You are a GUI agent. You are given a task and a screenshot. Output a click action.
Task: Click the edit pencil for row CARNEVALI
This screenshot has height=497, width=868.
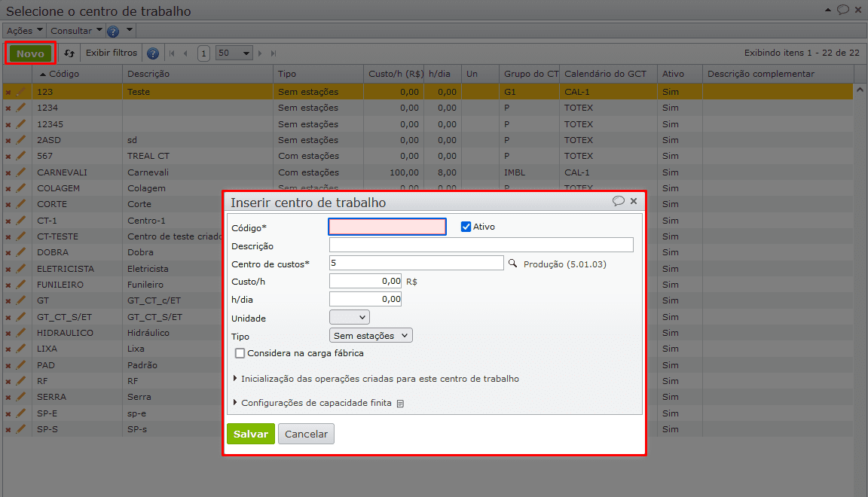click(21, 172)
